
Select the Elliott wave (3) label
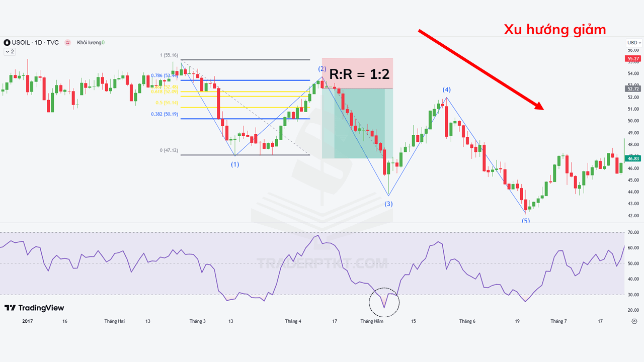pyautogui.click(x=389, y=204)
